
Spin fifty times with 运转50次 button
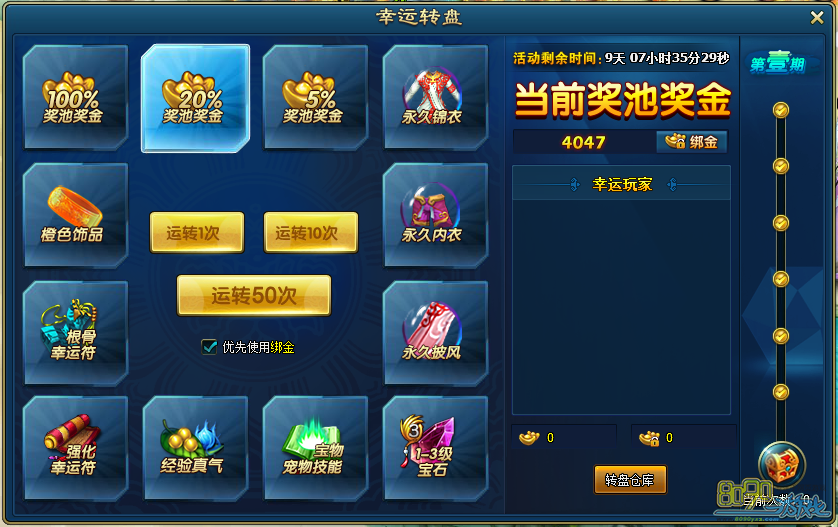[x=254, y=296]
